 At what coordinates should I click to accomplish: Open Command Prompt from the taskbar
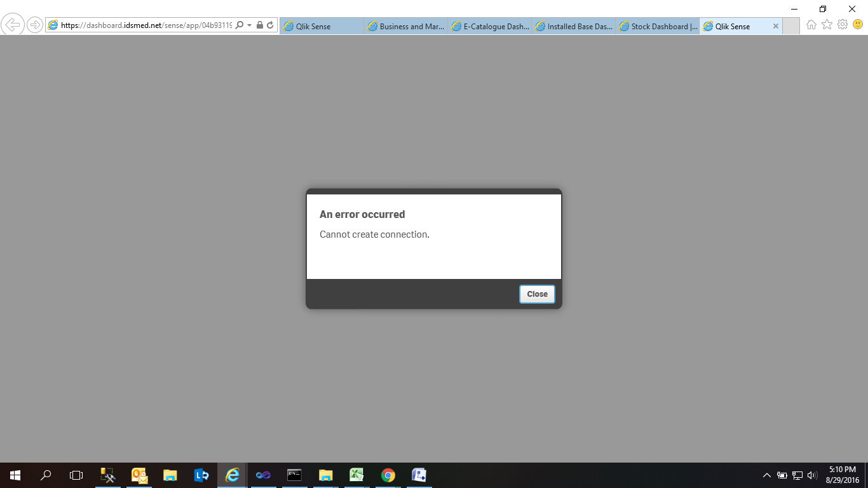(294, 475)
